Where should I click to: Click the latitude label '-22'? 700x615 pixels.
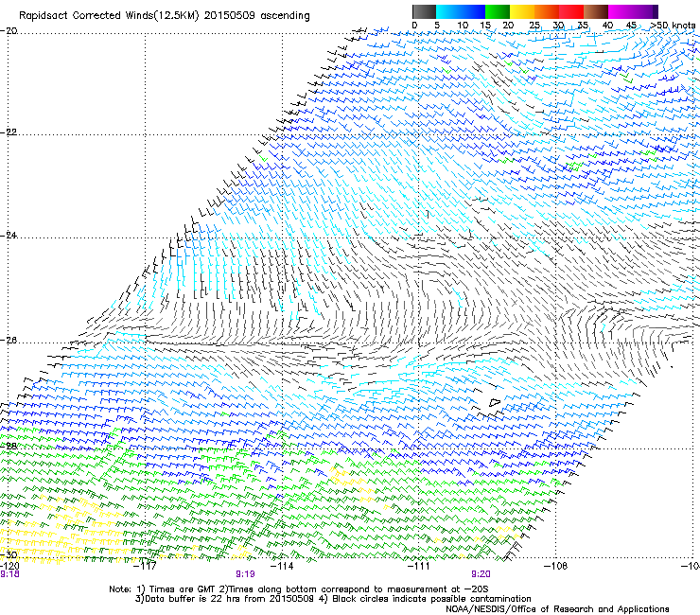[x=9, y=132]
